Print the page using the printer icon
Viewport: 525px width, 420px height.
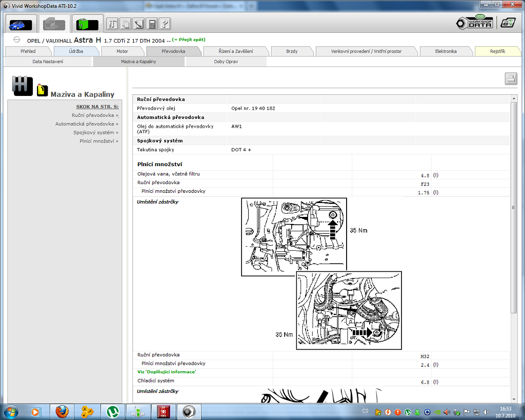click(x=511, y=78)
